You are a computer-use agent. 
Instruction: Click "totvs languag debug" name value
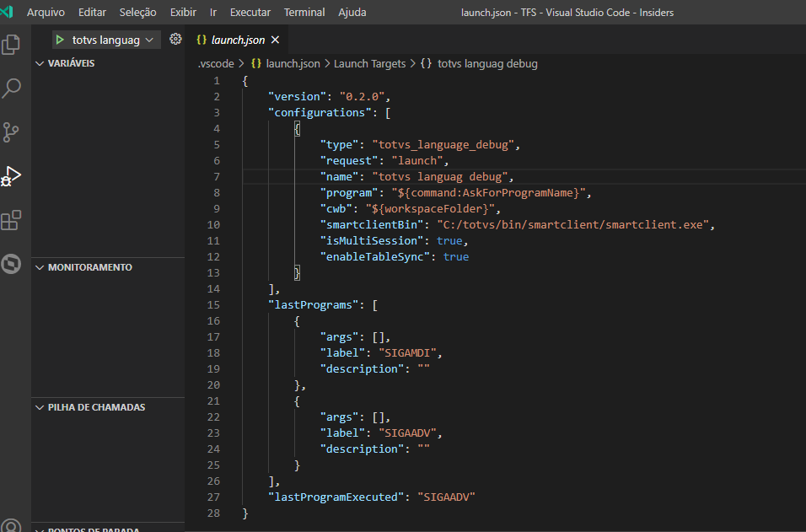click(439, 177)
